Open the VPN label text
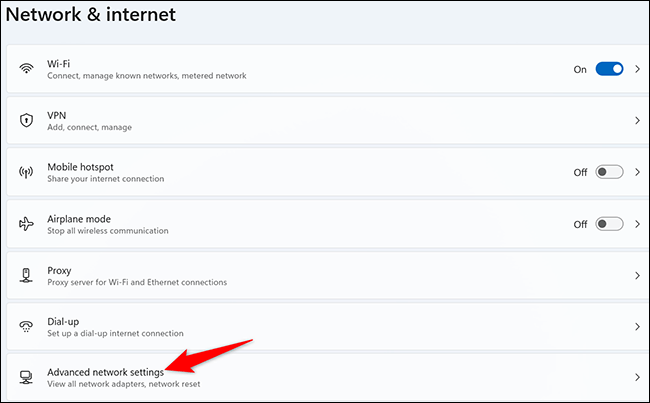Screen dimensions: 650x403 point(57,115)
